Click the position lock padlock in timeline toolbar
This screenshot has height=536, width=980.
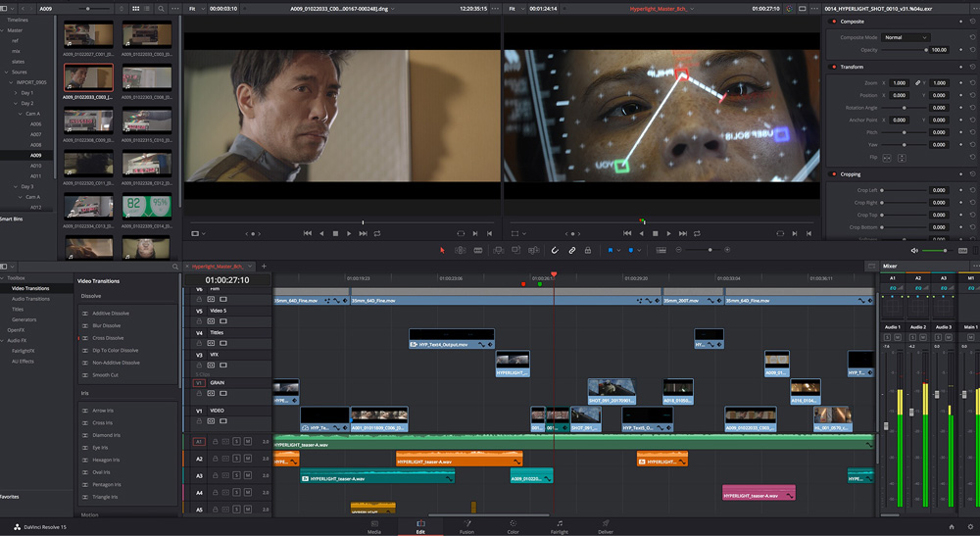coord(587,250)
